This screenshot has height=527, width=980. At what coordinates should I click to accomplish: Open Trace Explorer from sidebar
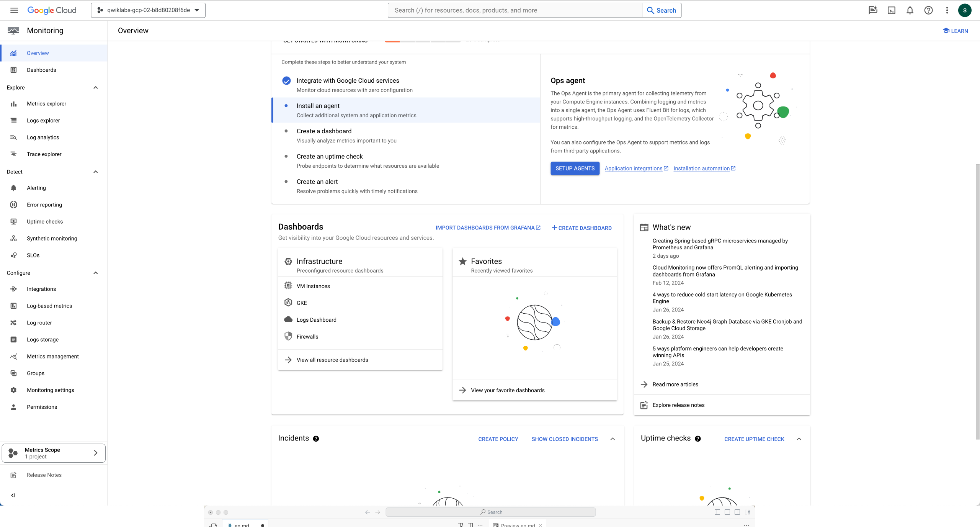click(x=44, y=154)
